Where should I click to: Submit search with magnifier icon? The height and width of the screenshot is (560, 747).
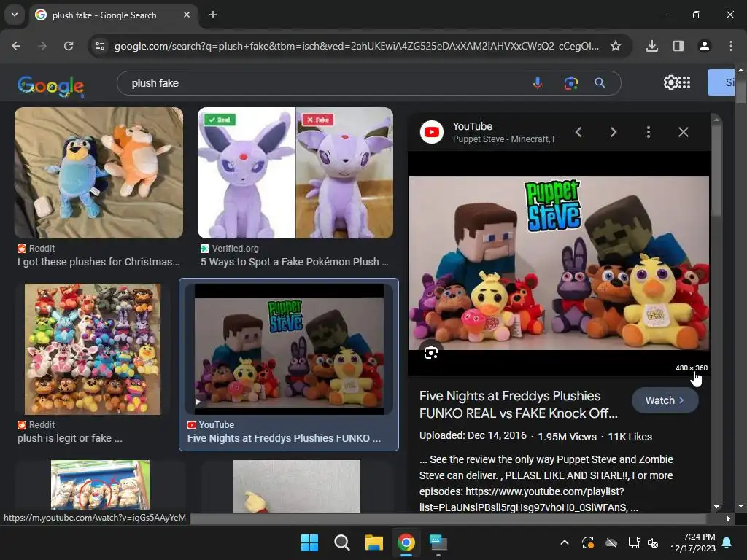[600, 83]
